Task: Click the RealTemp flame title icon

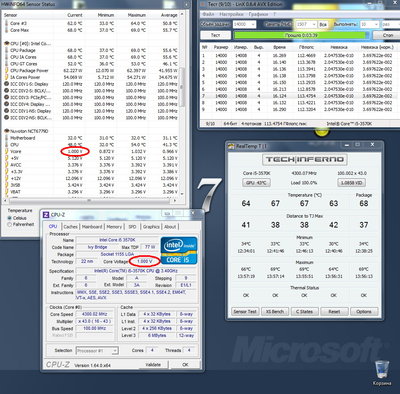Action: coord(231,146)
